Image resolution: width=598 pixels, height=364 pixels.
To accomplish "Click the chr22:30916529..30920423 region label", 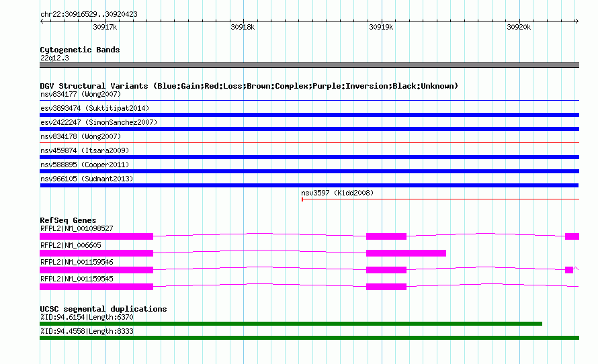I will point(89,15).
